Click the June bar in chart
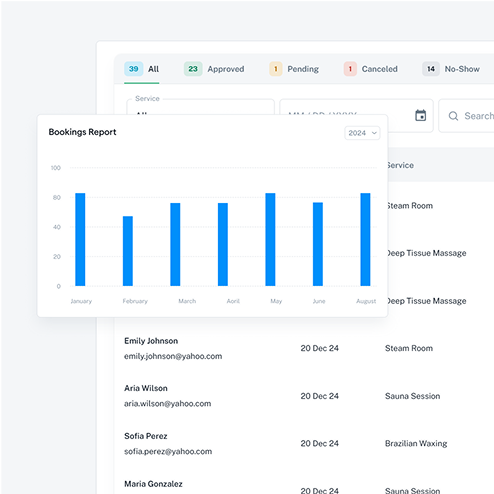The image size is (494, 494). pos(318,244)
